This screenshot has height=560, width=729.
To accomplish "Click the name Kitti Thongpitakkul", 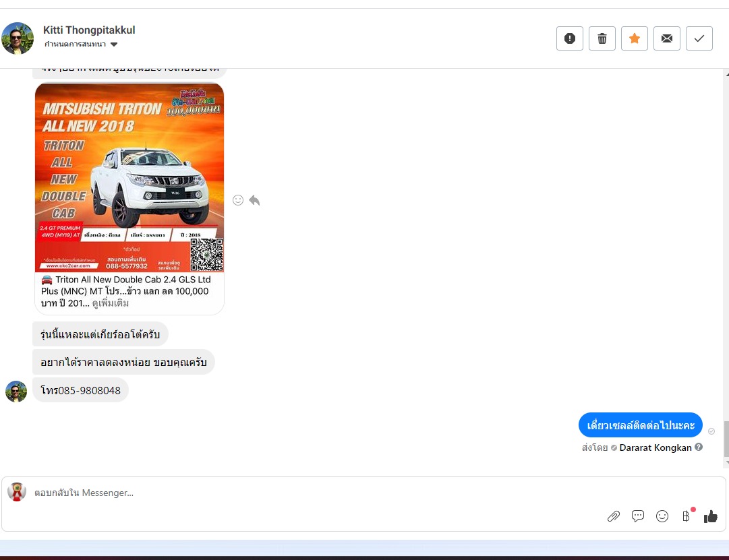I will point(89,30).
